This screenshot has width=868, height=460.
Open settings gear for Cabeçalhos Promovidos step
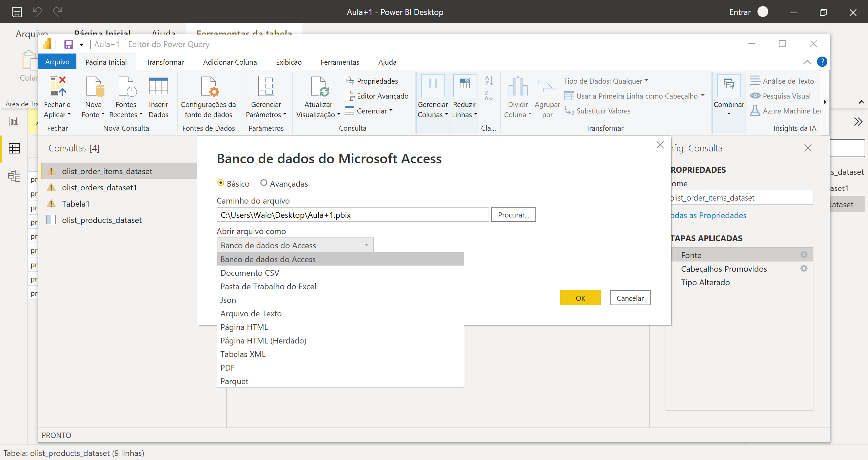coord(804,268)
